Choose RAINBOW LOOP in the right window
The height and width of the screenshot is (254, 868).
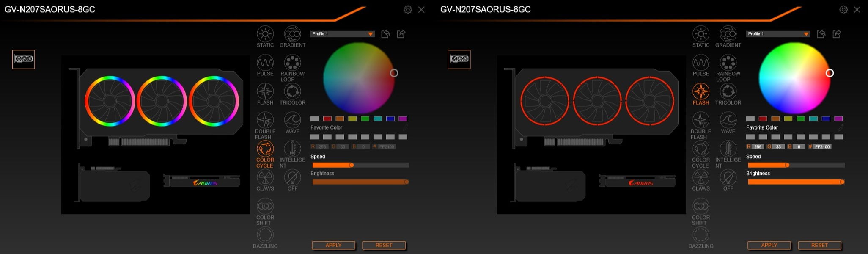728,63
